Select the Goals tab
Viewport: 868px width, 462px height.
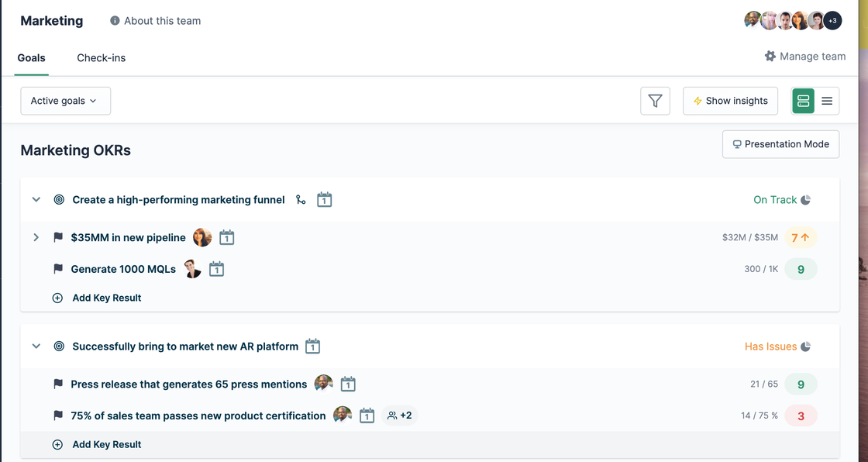(x=32, y=58)
